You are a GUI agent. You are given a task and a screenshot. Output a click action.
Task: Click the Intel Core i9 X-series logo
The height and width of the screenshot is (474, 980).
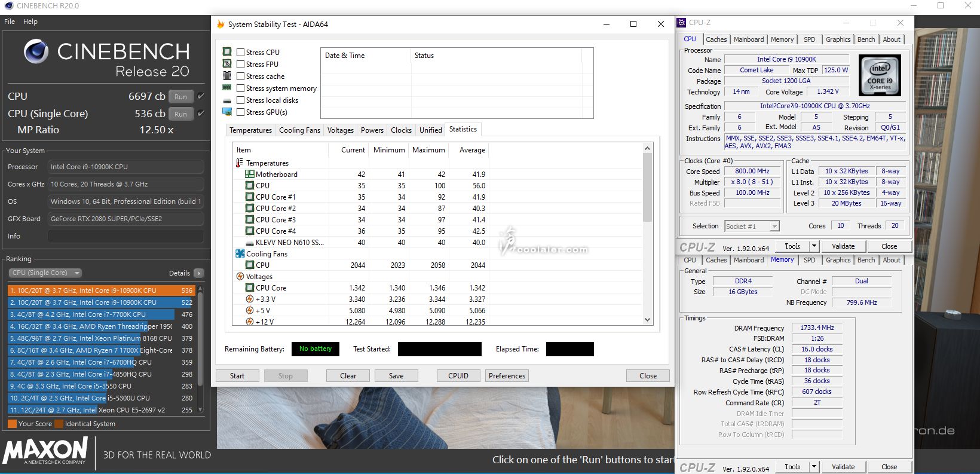[880, 75]
